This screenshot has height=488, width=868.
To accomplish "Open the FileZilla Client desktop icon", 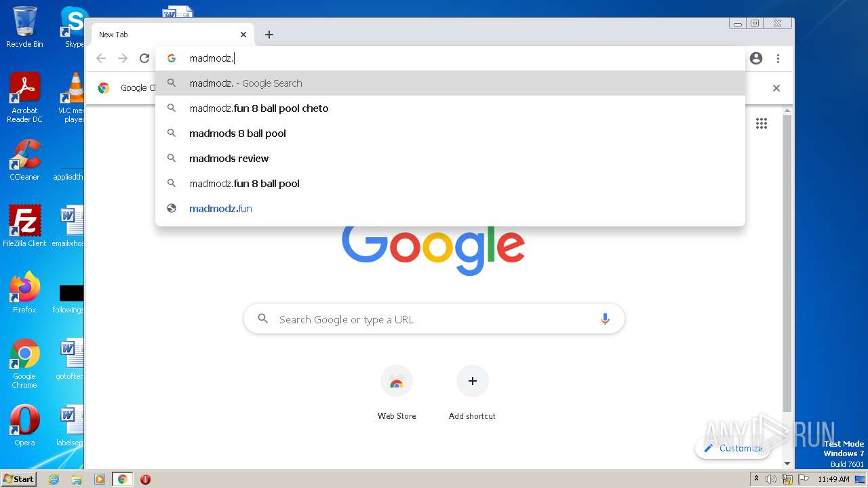I will [x=24, y=226].
